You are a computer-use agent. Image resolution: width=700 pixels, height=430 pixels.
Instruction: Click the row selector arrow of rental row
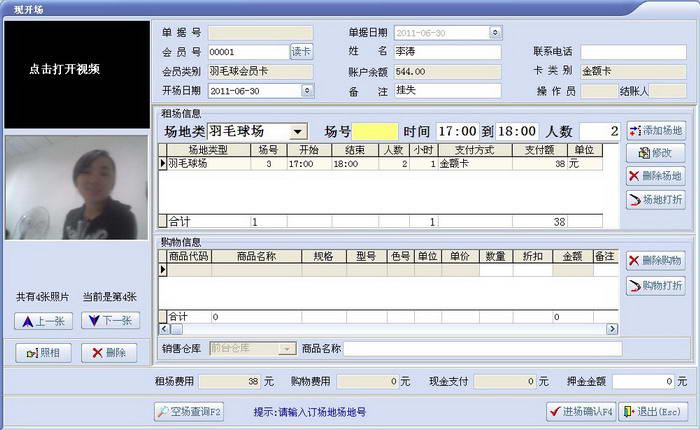(x=163, y=163)
